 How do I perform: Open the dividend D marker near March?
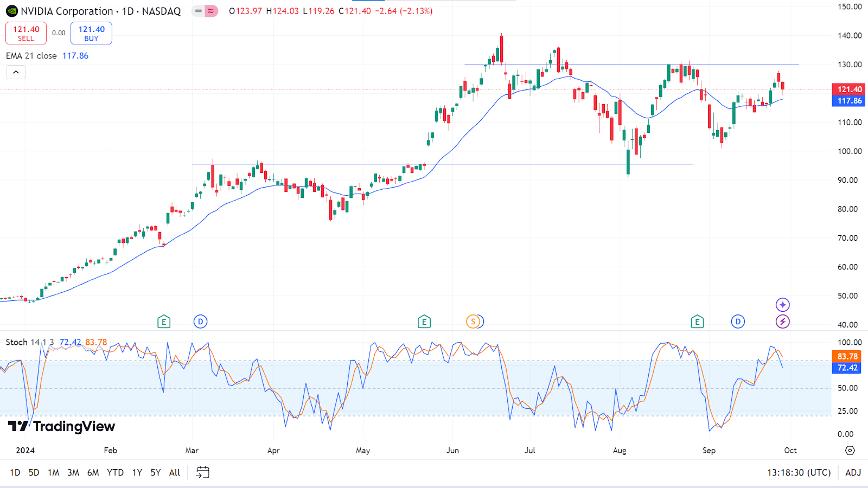coord(200,322)
